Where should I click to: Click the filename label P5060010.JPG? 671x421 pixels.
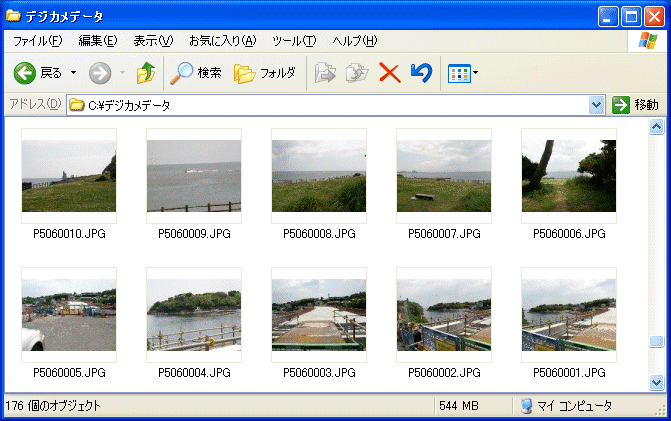tap(69, 234)
